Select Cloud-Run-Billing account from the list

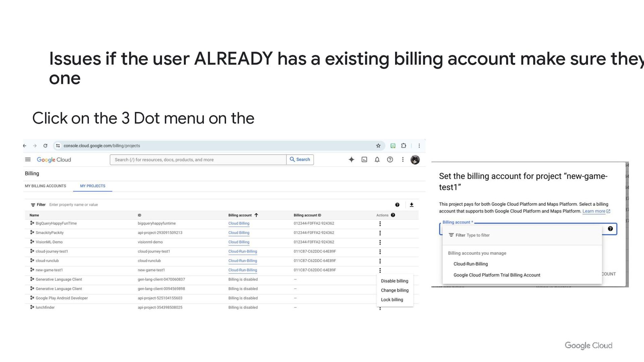(471, 264)
